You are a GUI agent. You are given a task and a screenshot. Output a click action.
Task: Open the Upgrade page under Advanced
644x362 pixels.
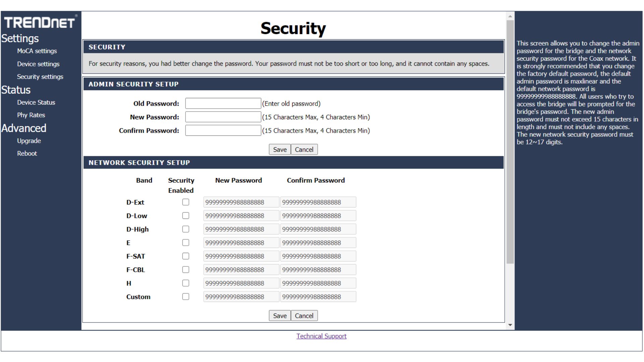coord(29,141)
